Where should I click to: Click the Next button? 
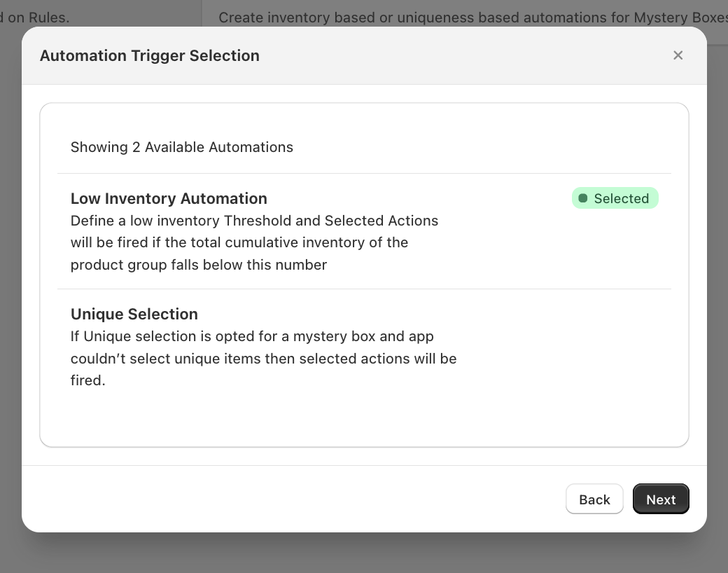click(x=661, y=499)
